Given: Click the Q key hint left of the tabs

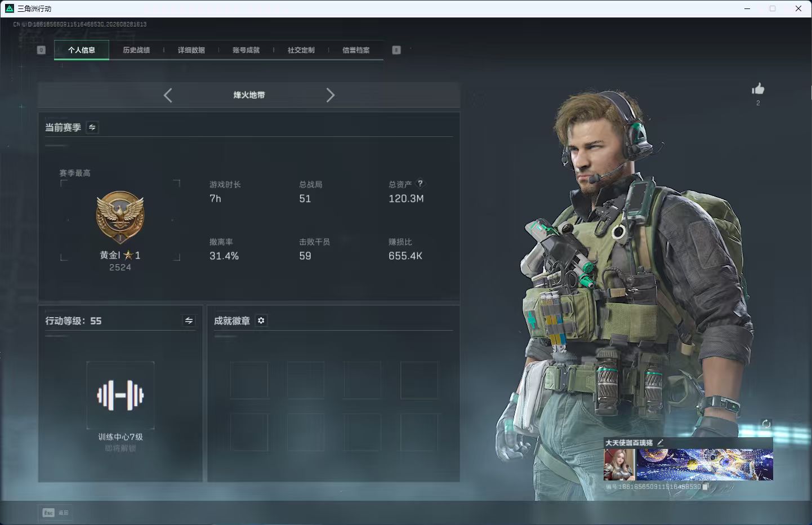Looking at the screenshot, I should coord(41,50).
